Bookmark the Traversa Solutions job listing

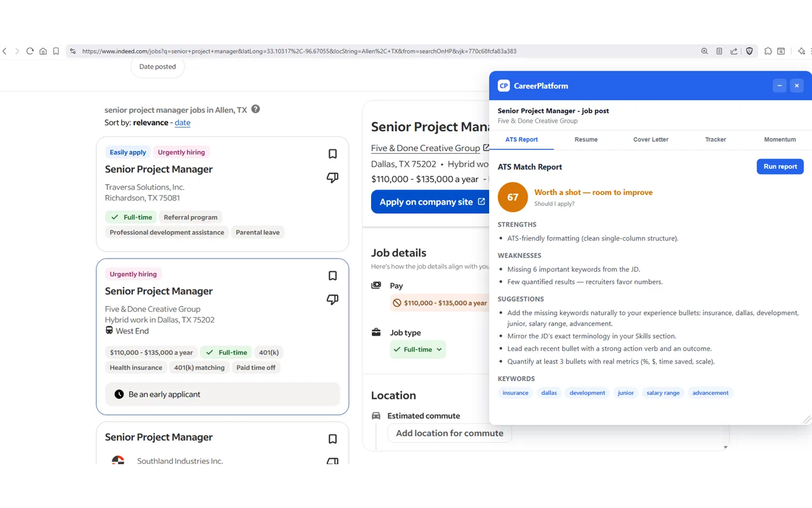click(332, 154)
